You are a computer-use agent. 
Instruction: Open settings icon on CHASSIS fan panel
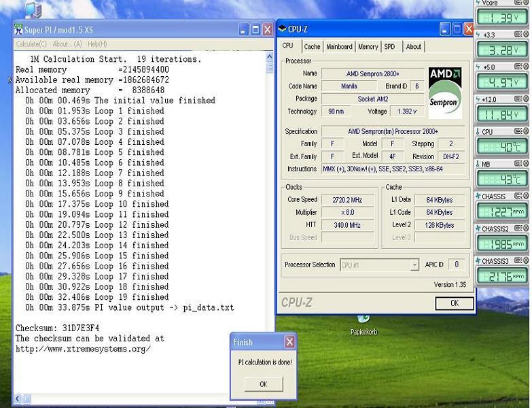[518, 196]
